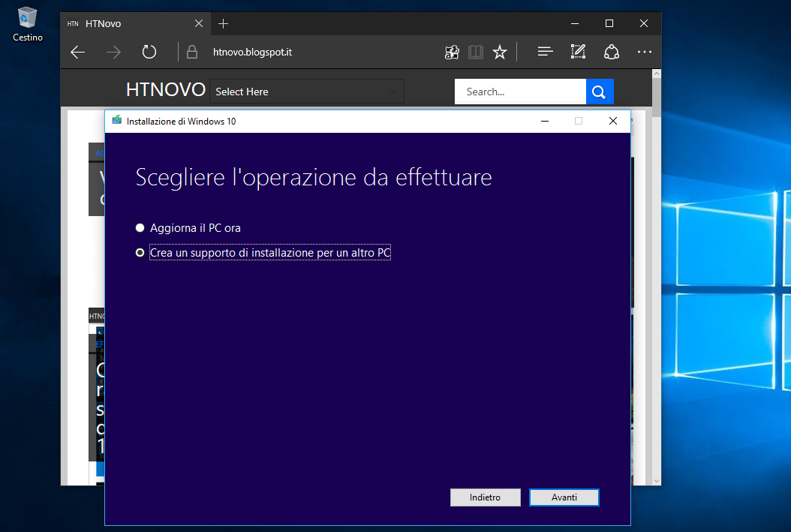Screen dimensions: 791x532
Task: Open the Cestino recycle bin icon
Action: pyautogui.click(x=27, y=24)
